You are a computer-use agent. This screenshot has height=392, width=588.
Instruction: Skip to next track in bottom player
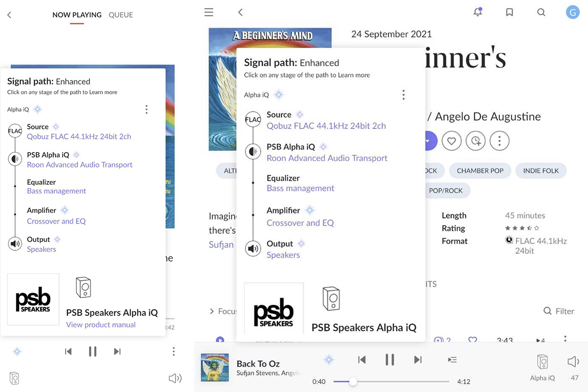418,360
